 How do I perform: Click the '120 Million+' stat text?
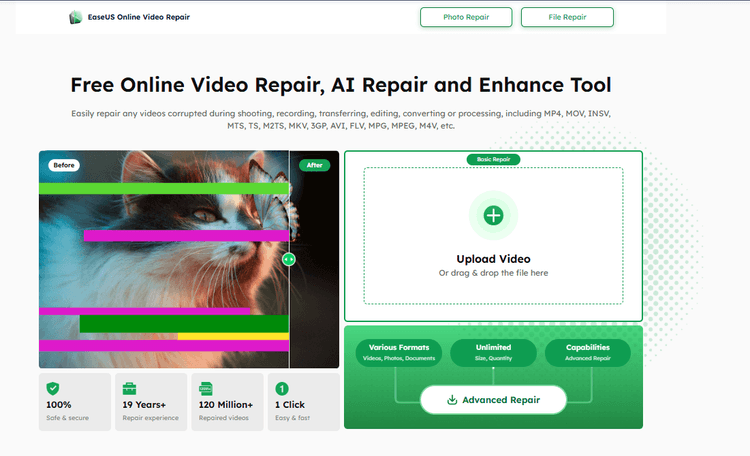coord(226,405)
